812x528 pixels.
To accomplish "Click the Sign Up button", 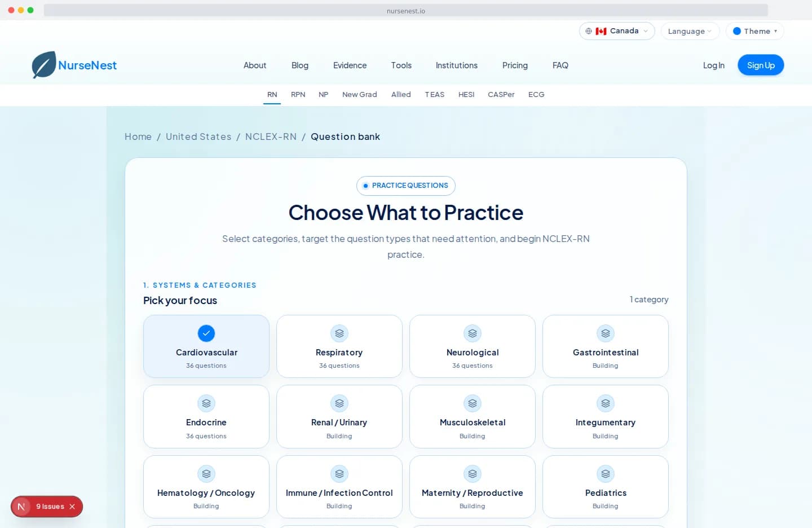I will click(761, 65).
